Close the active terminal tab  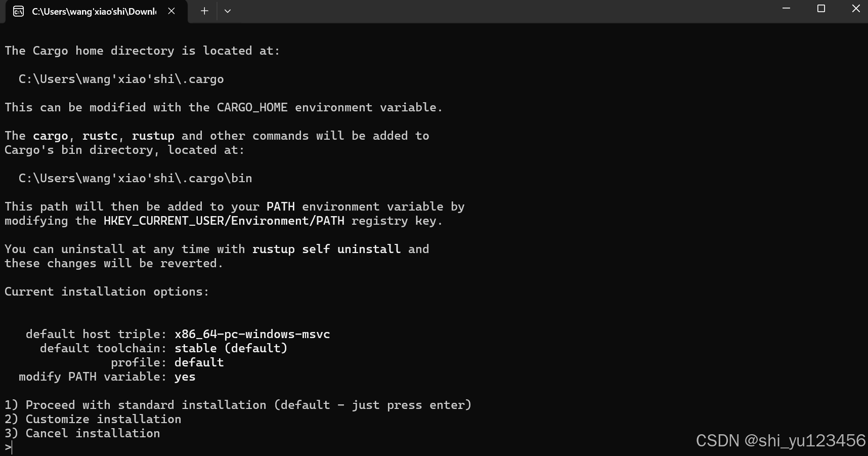point(171,11)
